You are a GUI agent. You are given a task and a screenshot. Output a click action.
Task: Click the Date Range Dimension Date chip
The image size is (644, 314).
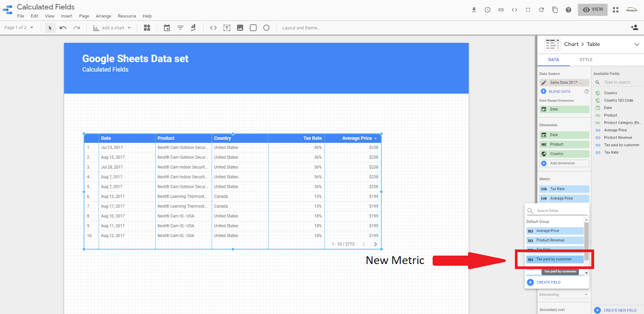point(564,109)
